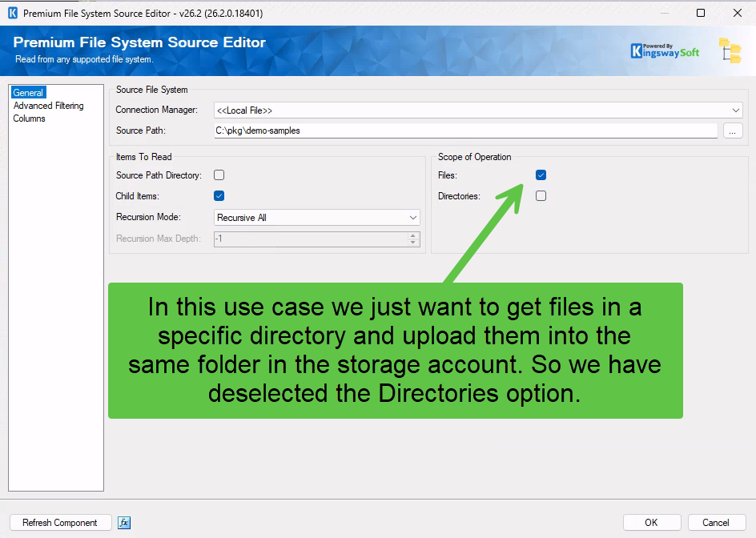Click the Items To Read group title
The image size is (756, 538).
coord(143,157)
